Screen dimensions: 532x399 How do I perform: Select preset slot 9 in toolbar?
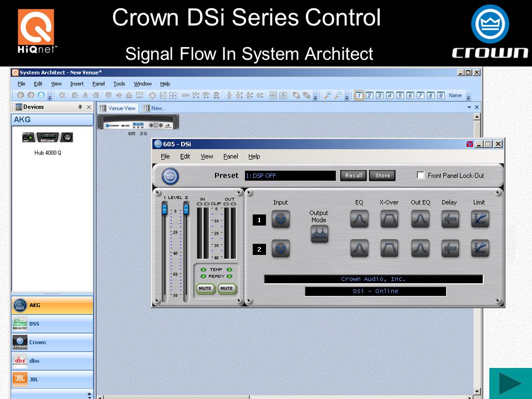coord(441,95)
